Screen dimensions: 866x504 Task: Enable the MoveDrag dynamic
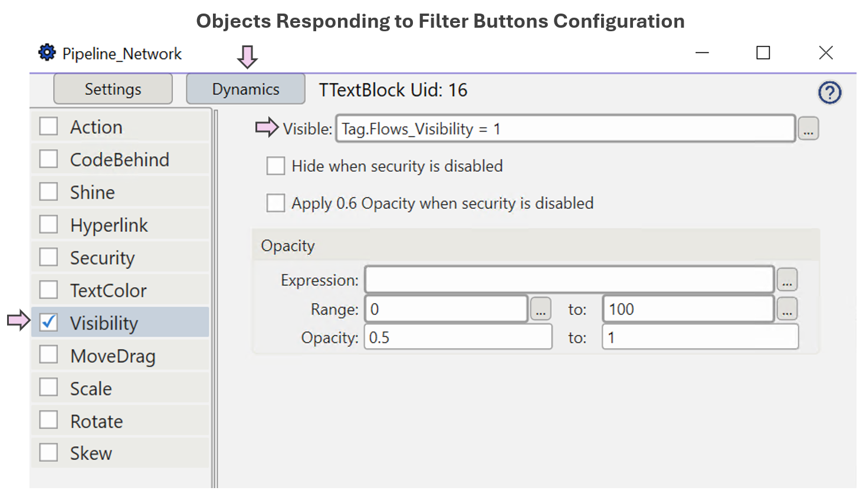click(x=48, y=355)
